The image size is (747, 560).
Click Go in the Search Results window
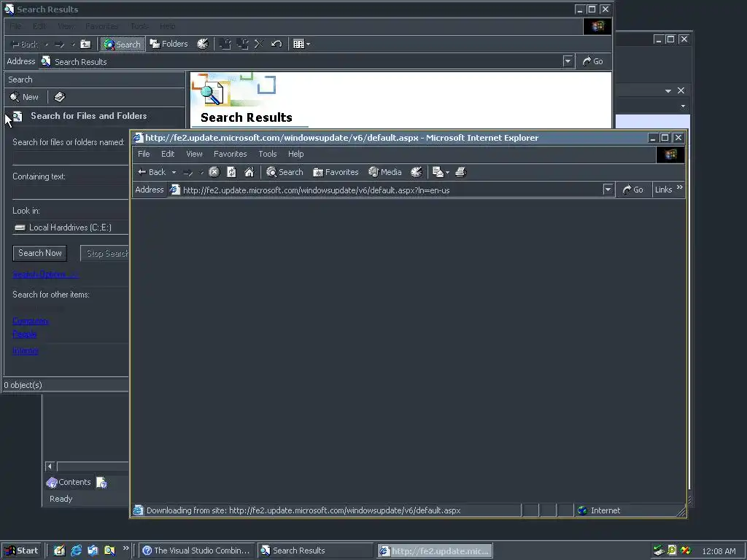coord(593,61)
